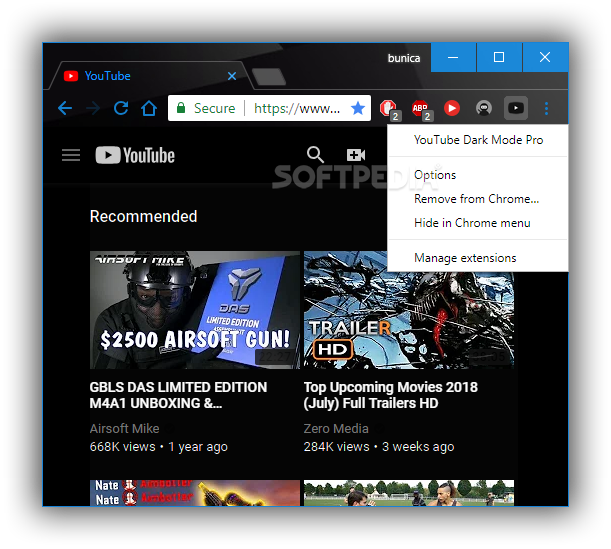Open Top Upcoming Movies 2018 video title

tap(390, 395)
